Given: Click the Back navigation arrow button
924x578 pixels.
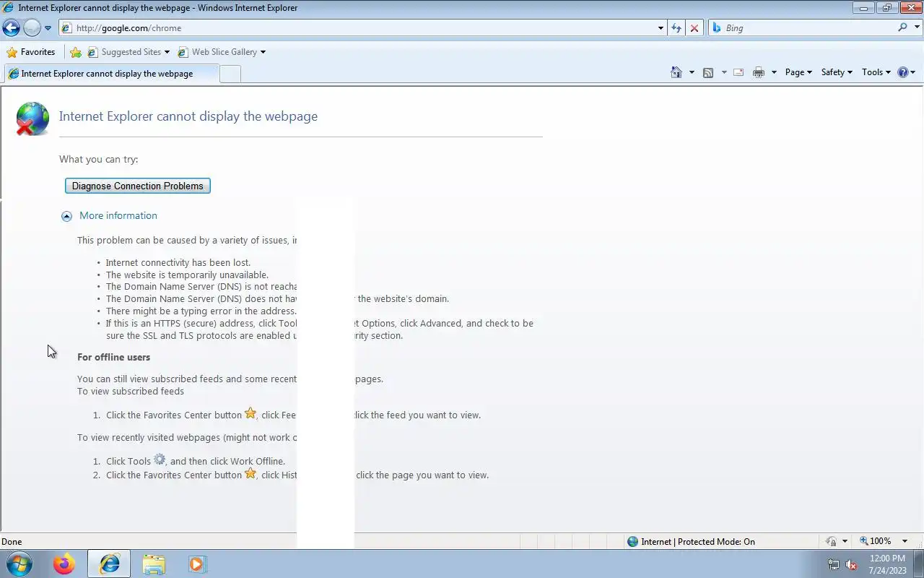Looking at the screenshot, I should point(11,28).
